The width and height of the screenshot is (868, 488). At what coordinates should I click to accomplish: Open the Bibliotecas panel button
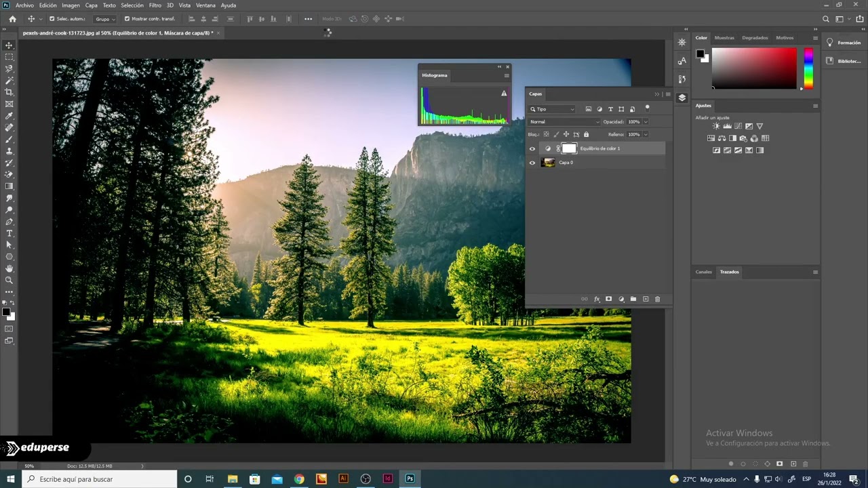pos(844,61)
